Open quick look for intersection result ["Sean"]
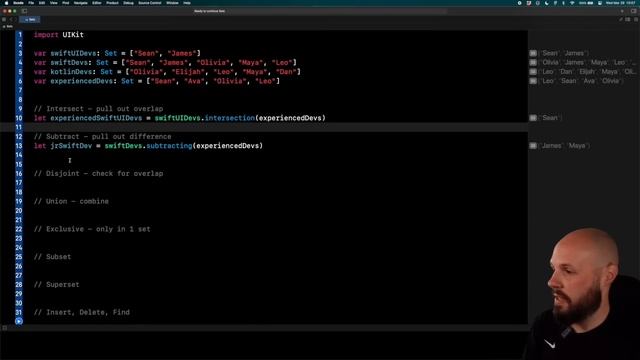Screen dimensions: 640x360 click(533, 118)
